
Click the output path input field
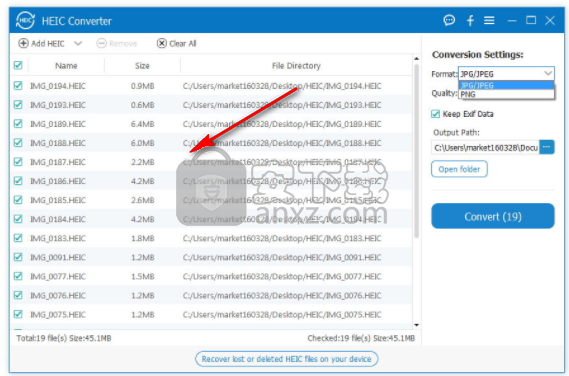point(485,147)
